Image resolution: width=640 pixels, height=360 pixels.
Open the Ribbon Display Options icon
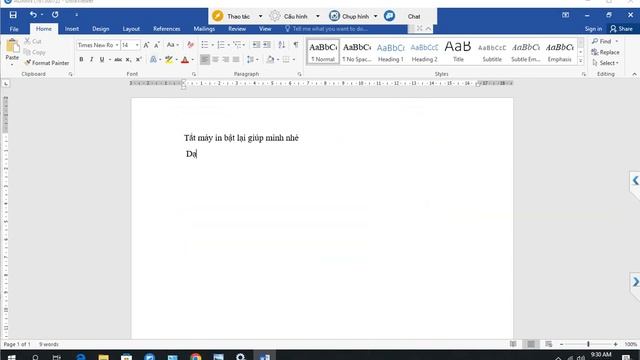click(x=565, y=15)
